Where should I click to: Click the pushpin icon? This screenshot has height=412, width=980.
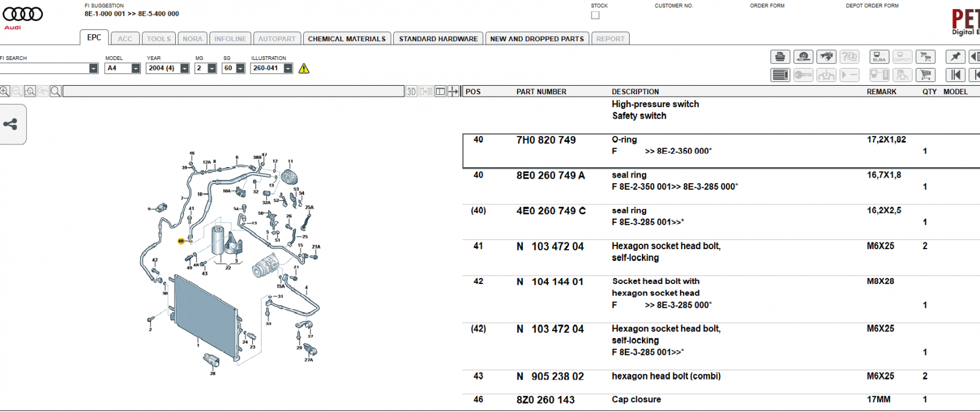tap(955, 57)
